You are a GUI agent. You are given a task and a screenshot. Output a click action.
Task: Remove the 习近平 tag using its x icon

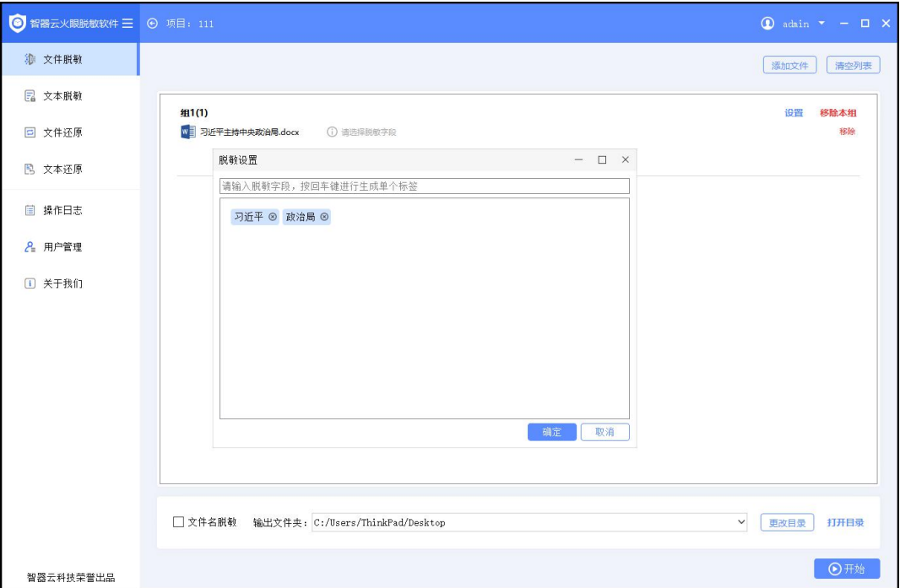pyautogui.click(x=273, y=217)
